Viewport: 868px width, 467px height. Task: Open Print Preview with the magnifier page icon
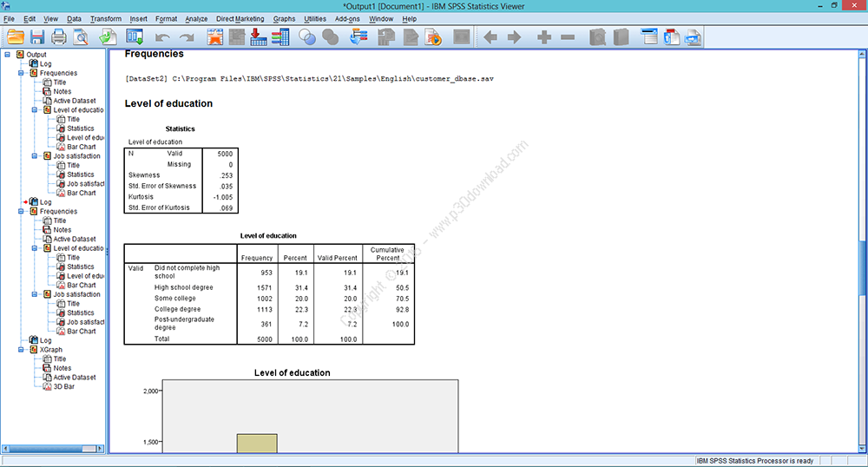click(81, 37)
